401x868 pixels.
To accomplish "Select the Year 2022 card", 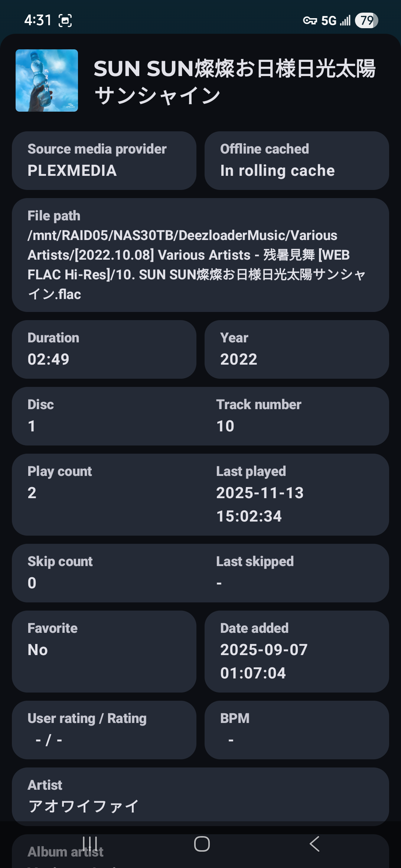I will coord(296,349).
